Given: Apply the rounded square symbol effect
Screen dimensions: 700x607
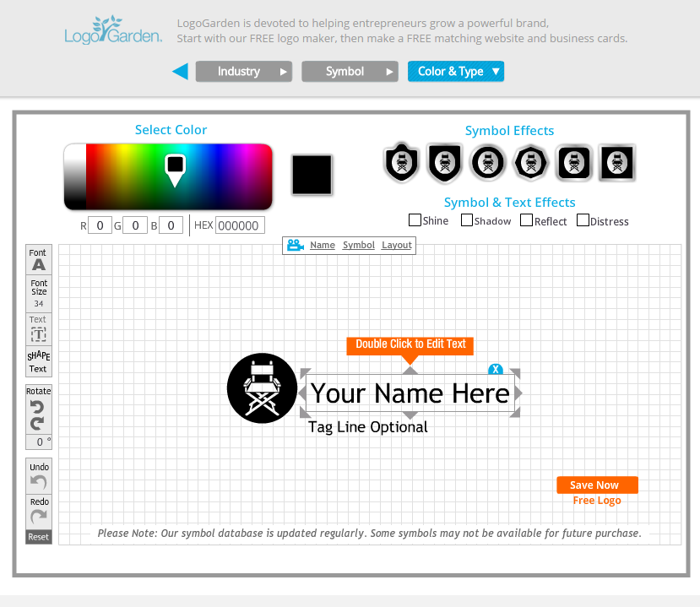Looking at the screenshot, I should [x=573, y=162].
